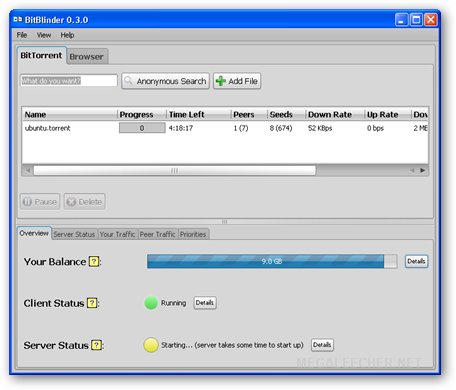456x390 pixels.
Task: Click the 9.0 GB balance progress bar
Action: [272, 261]
